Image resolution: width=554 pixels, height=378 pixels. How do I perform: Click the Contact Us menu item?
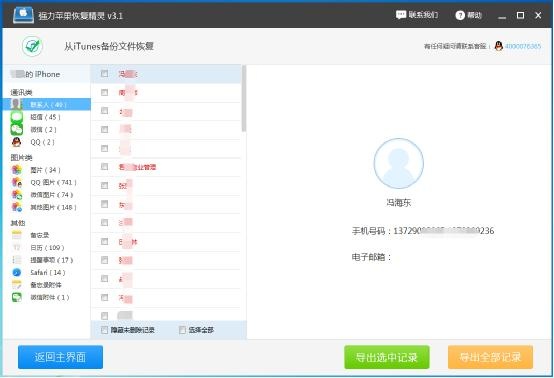pyautogui.click(x=417, y=15)
